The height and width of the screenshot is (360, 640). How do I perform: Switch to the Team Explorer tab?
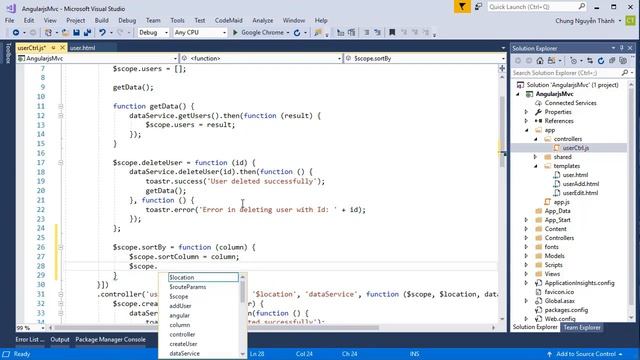(582, 327)
